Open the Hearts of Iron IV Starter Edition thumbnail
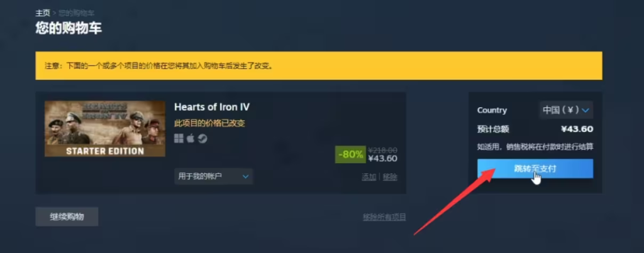 [x=105, y=129]
